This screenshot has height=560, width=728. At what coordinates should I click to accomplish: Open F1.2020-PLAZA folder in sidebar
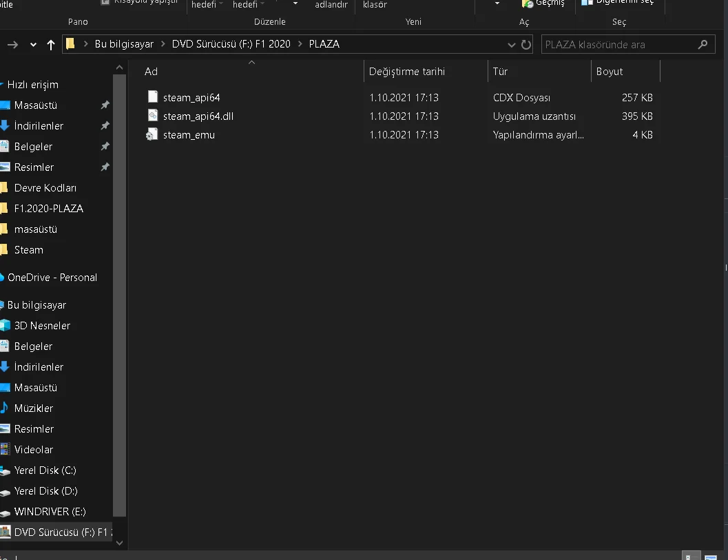click(48, 209)
